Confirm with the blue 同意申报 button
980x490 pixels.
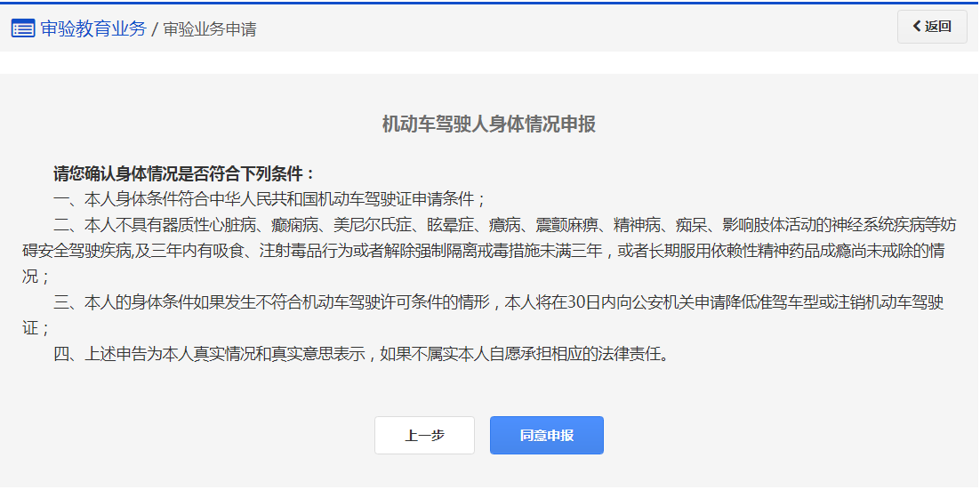coord(546,436)
